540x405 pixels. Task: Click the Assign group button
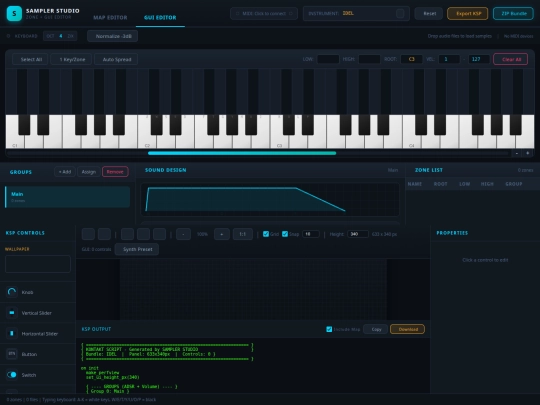[89, 172]
